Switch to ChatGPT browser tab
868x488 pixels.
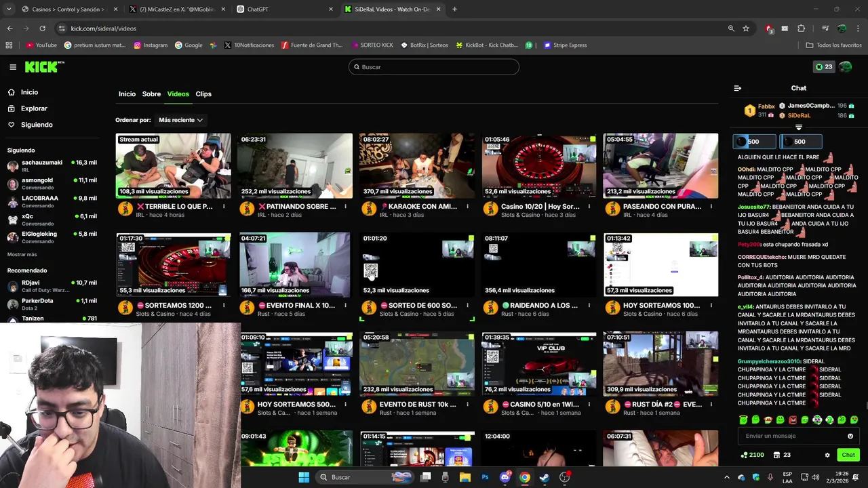[285, 9]
